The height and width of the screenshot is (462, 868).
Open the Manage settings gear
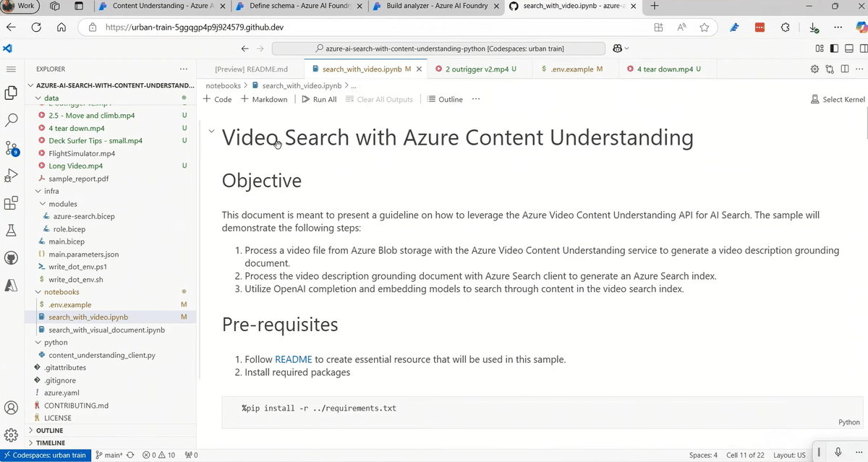tap(11, 434)
